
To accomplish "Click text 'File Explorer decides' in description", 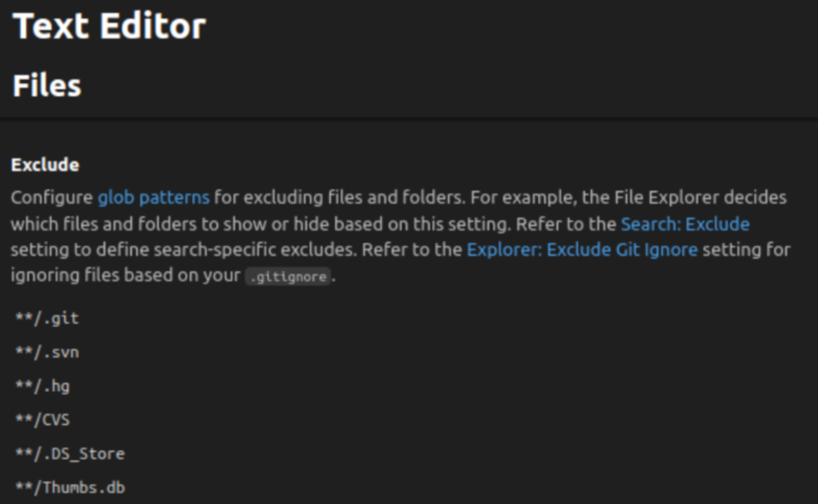I will point(701,197).
